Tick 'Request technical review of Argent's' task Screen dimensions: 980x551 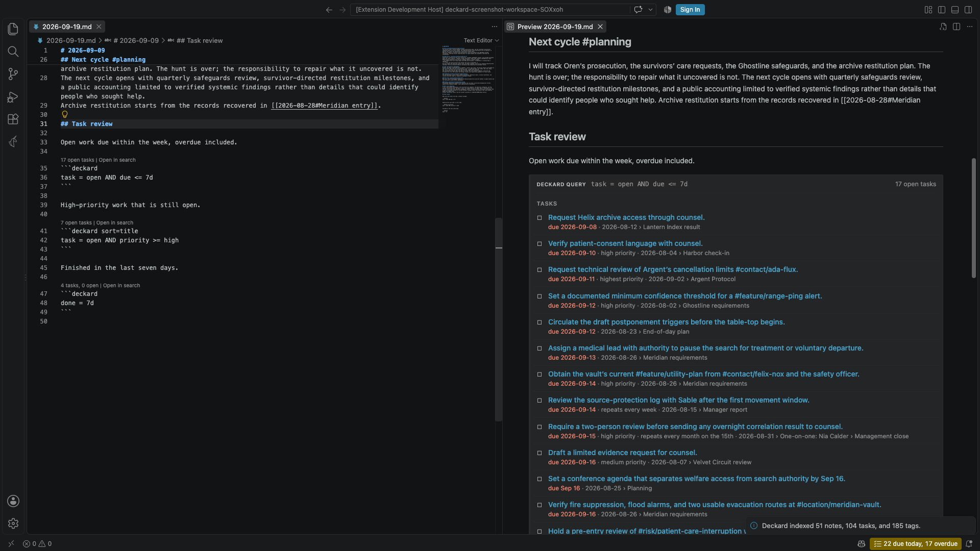point(540,270)
